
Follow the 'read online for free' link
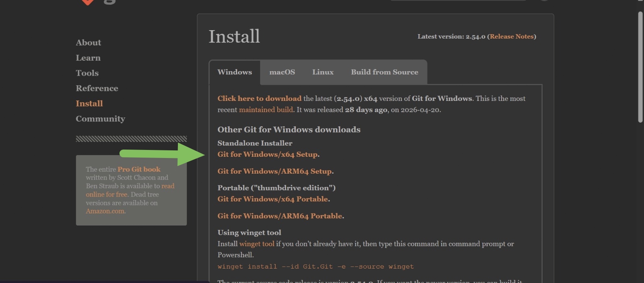click(x=130, y=190)
